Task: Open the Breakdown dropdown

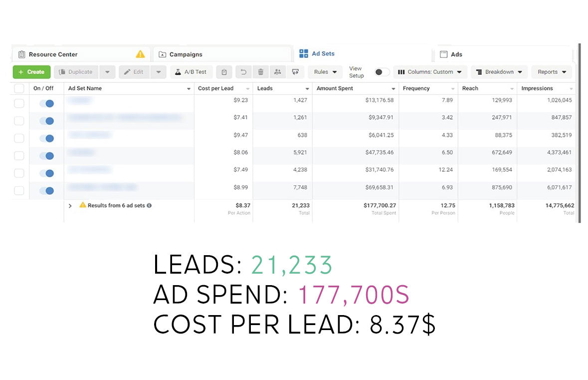Action: pyautogui.click(x=499, y=72)
